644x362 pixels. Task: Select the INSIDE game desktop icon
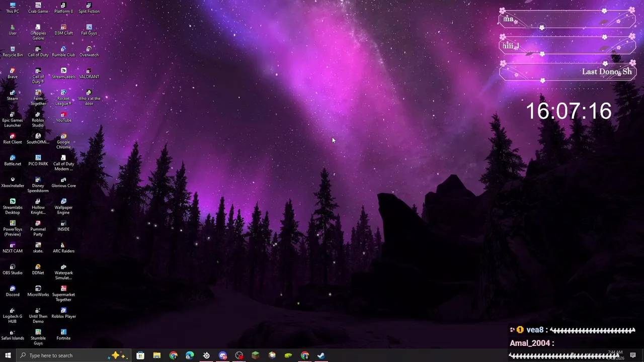(x=63, y=226)
